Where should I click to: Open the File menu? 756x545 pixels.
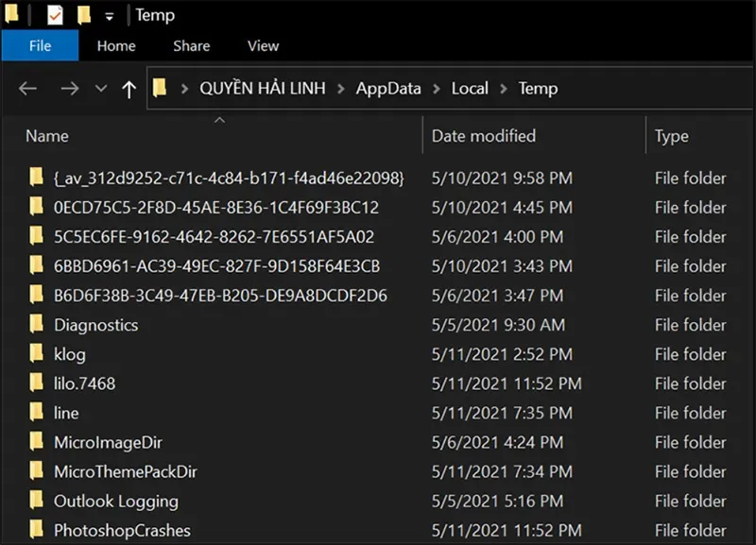tap(40, 45)
